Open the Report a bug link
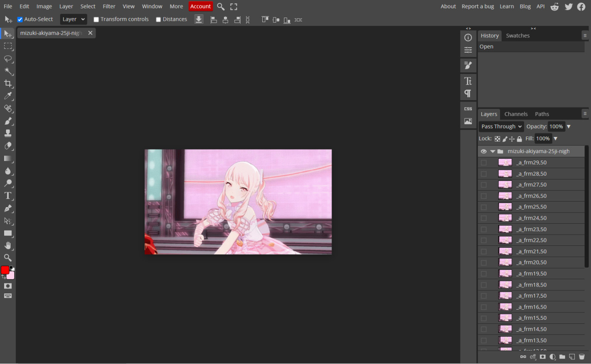This screenshot has width=591, height=364. (x=478, y=6)
